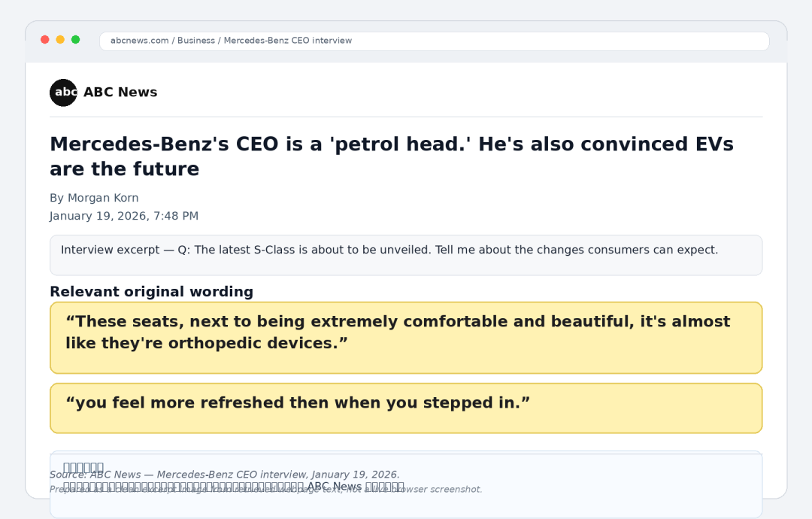Click the January 19, 2026 timestamp
The width and height of the screenshot is (812, 519).
coord(124,216)
